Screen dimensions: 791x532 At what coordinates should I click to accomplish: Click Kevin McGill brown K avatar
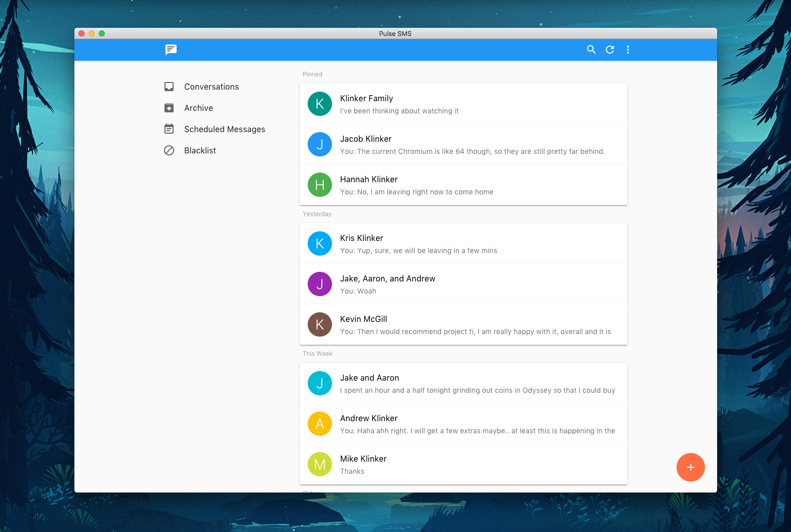(x=320, y=324)
